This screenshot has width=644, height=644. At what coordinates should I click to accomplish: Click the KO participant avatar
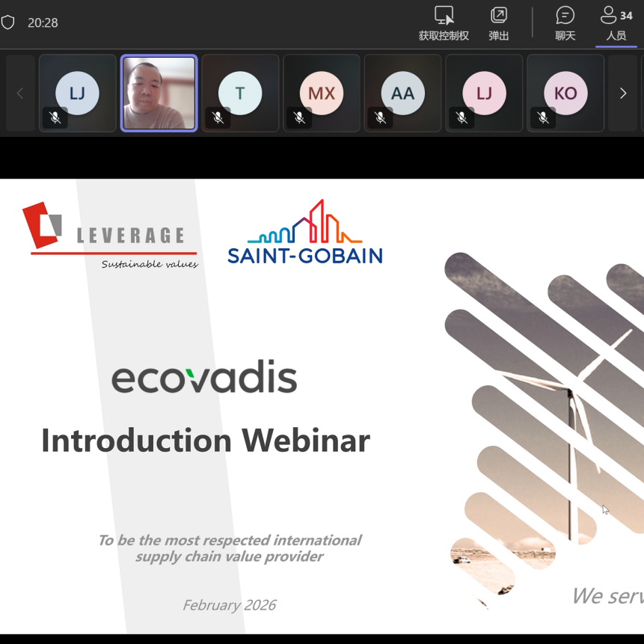565,93
